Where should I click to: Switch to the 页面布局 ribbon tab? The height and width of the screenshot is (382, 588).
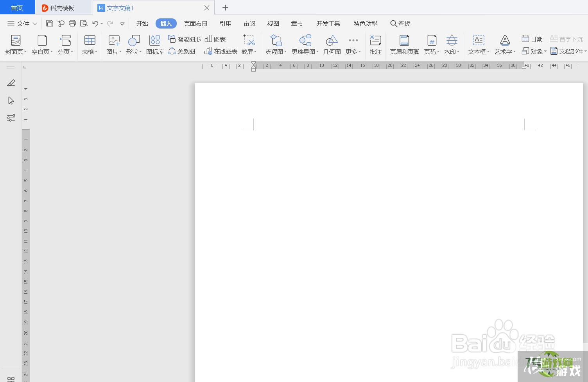click(195, 23)
